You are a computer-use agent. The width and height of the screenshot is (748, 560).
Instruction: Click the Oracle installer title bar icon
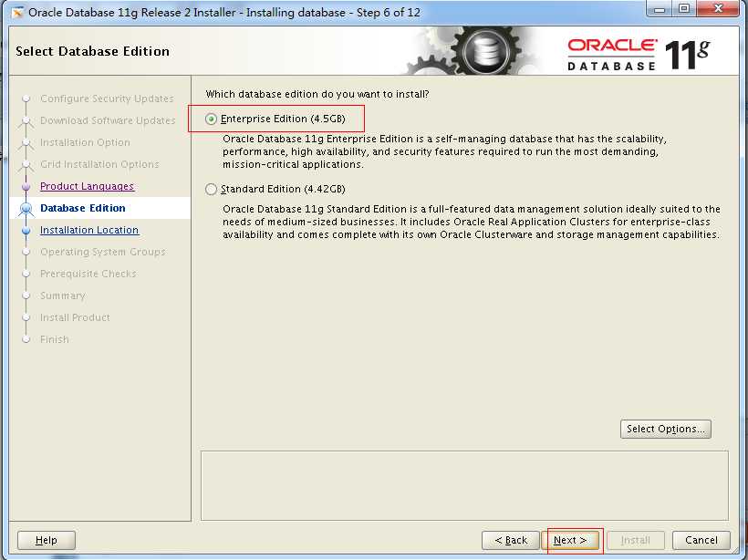(17, 13)
